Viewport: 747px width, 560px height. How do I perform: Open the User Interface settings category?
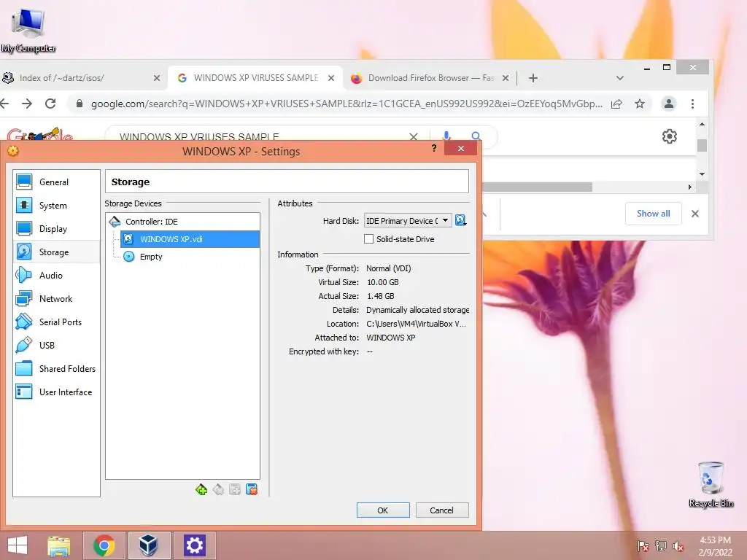tap(56, 392)
